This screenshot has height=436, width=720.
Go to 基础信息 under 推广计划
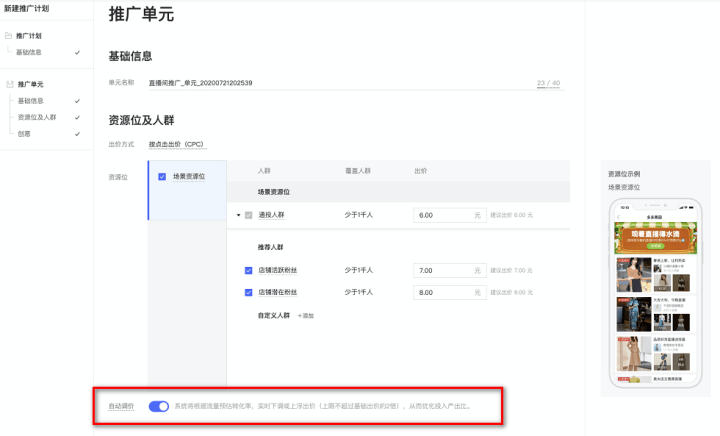pos(29,52)
